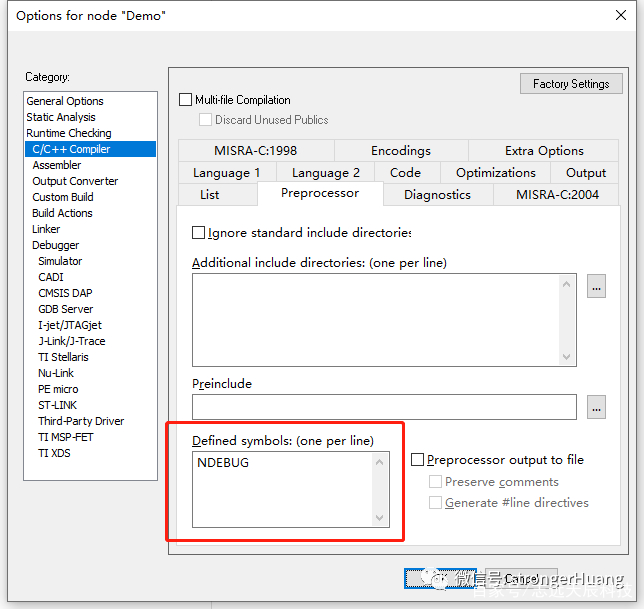Screen dimensions: 644x609
Task: Select TI XDS in category list
Action: coord(90,453)
